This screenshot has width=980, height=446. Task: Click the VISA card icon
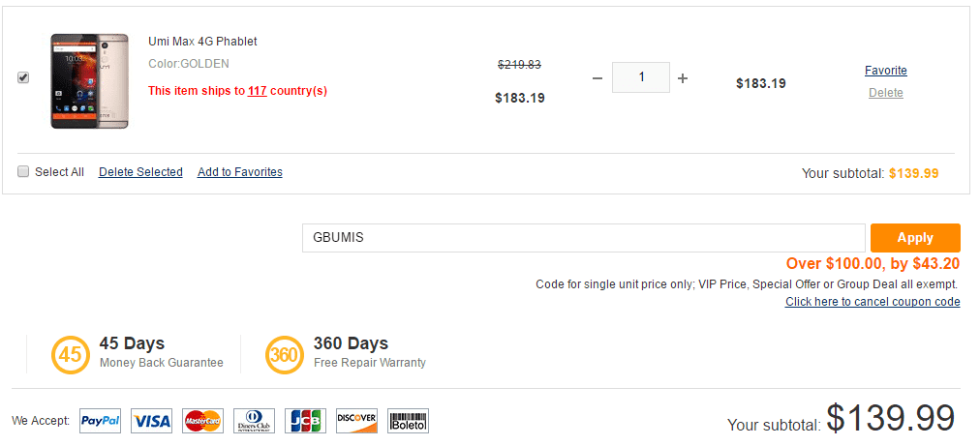pyautogui.click(x=151, y=421)
